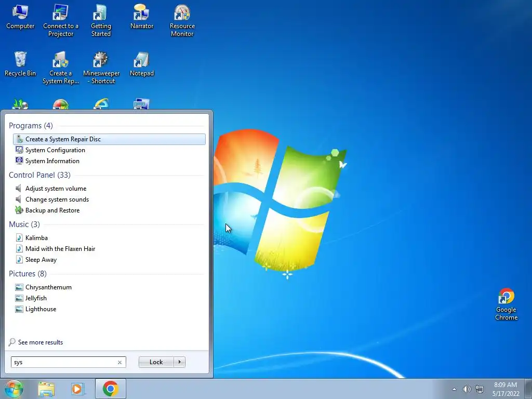The height and width of the screenshot is (399, 532).
Task: Expand shutdown options arrow beside Lock
Action: 179,362
